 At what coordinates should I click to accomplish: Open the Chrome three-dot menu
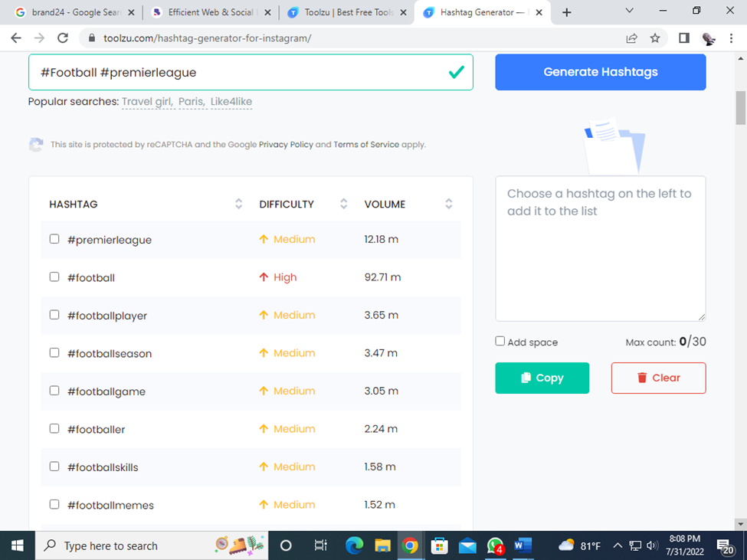[731, 38]
